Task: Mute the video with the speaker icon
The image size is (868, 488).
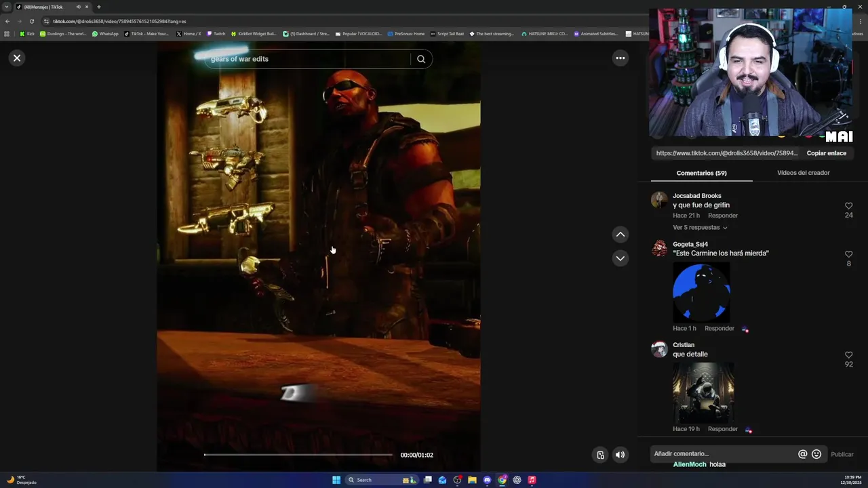Action: [620, 455]
